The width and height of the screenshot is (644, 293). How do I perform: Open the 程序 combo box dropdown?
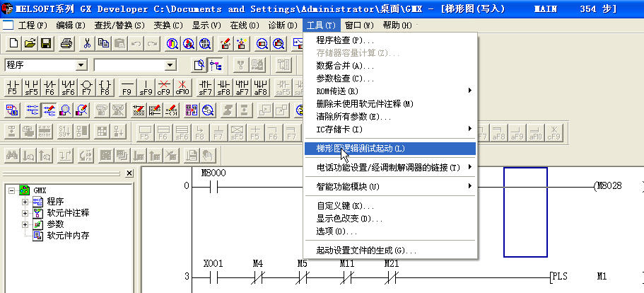point(81,65)
